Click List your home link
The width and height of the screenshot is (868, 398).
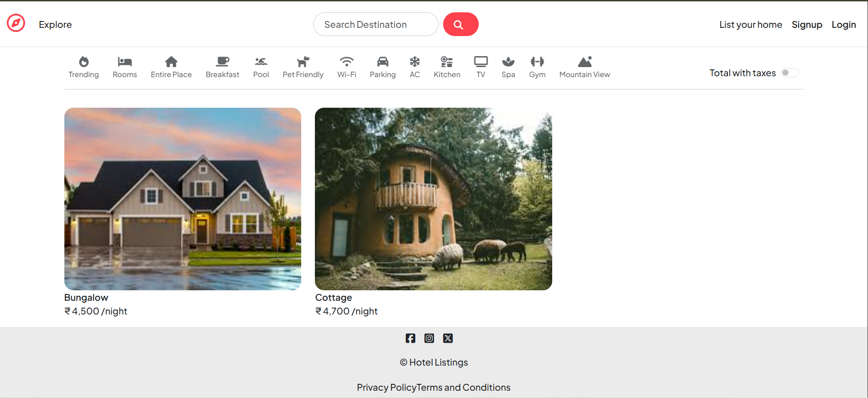coord(751,25)
